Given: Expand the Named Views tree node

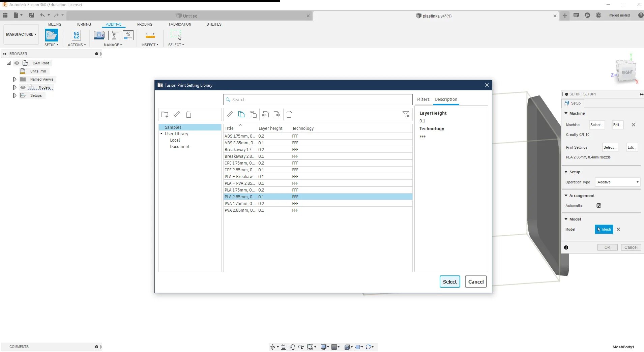Looking at the screenshot, I should point(14,79).
